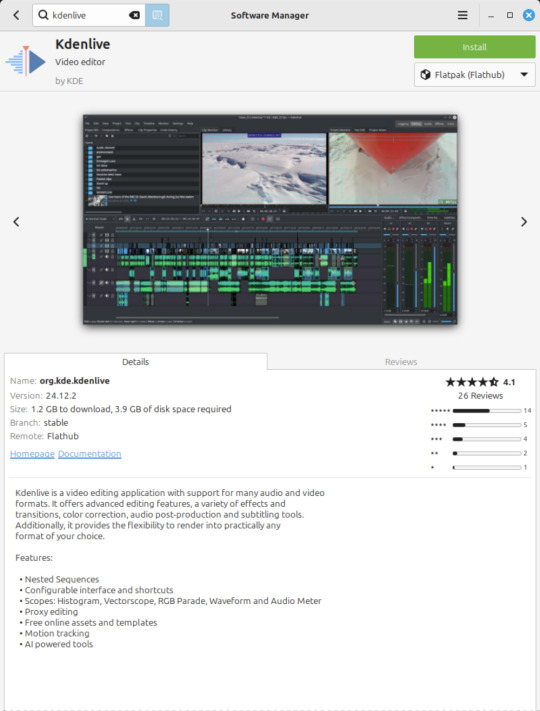Click the "Flathub" remote value
Viewport: 540px width, 711px height.
tap(63, 436)
